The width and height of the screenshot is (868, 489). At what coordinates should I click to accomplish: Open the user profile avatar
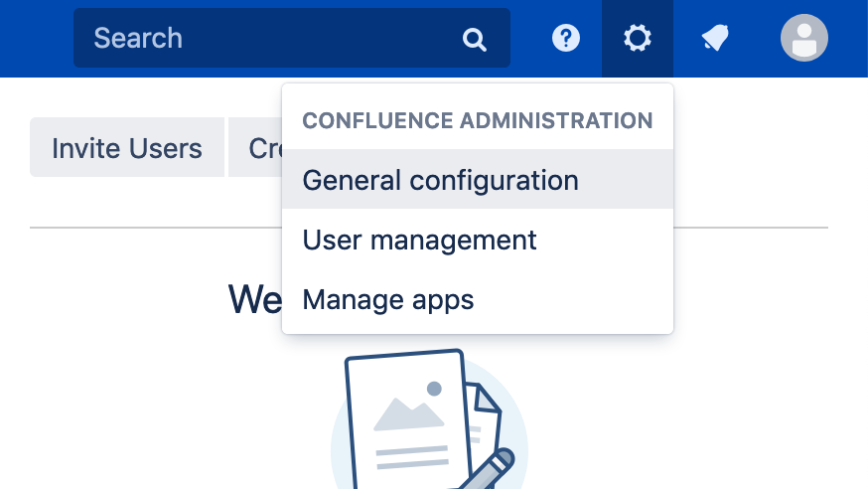[x=803, y=38]
